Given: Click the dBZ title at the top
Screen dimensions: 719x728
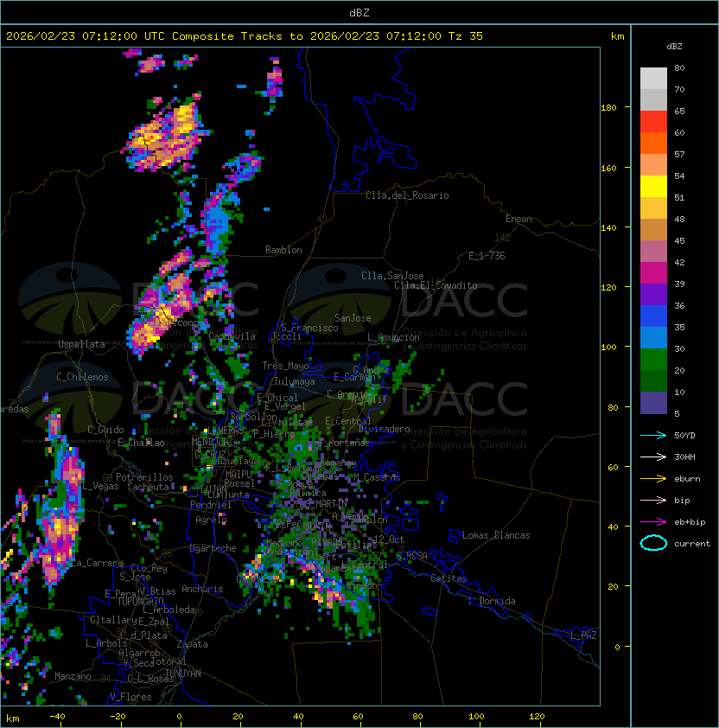Looking at the screenshot, I should [359, 13].
